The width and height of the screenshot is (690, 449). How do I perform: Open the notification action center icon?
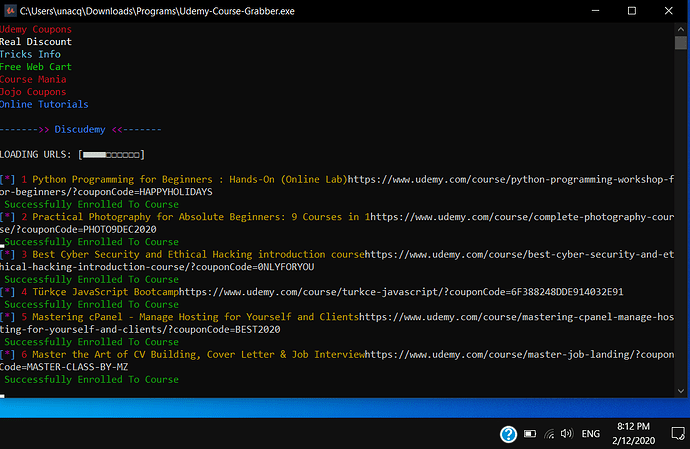click(678, 434)
